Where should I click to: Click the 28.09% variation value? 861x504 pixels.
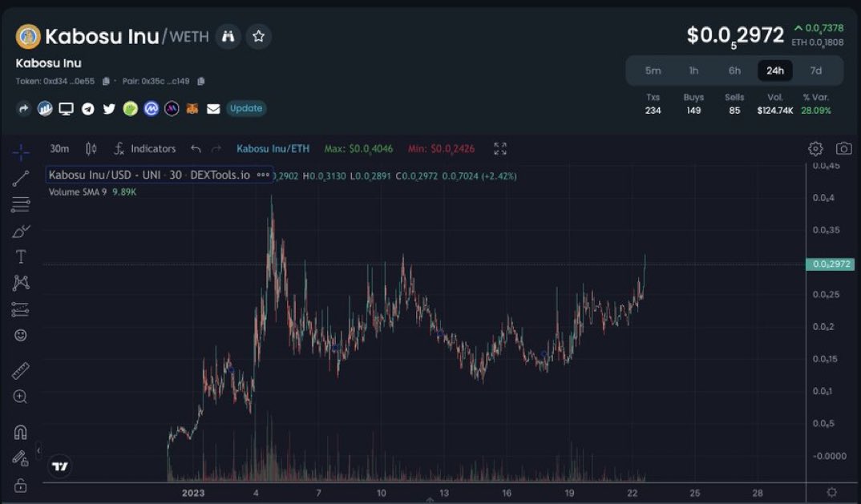click(816, 111)
